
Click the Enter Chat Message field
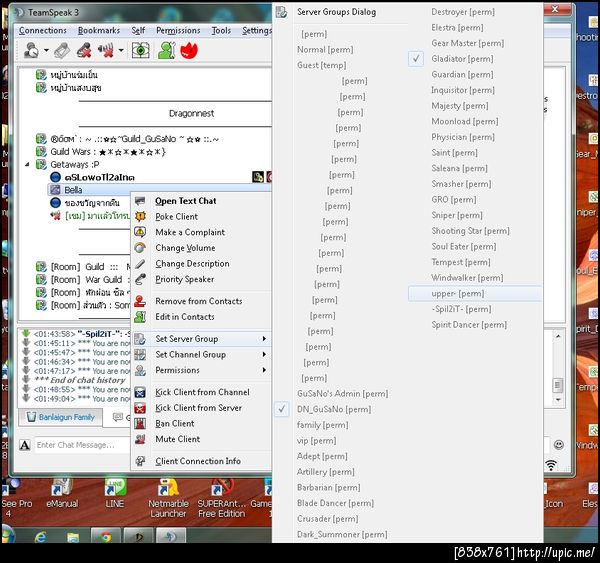(x=82, y=445)
